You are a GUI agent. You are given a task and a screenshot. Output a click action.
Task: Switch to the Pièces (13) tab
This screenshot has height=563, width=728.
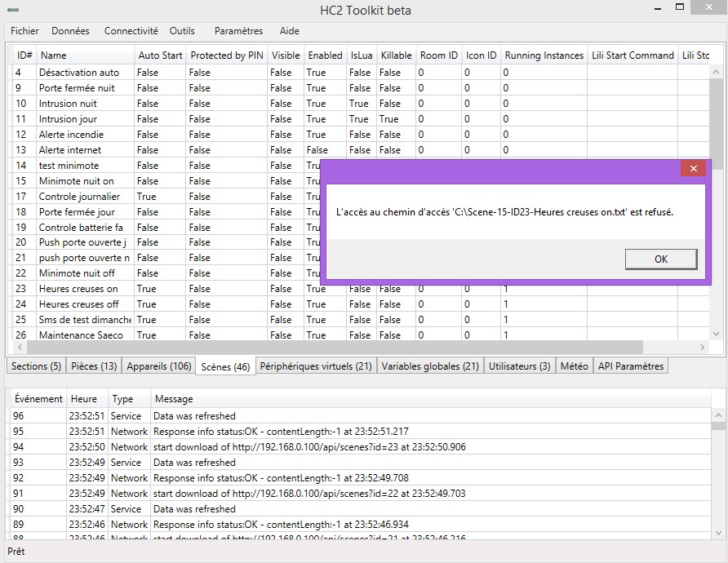(x=94, y=366)
